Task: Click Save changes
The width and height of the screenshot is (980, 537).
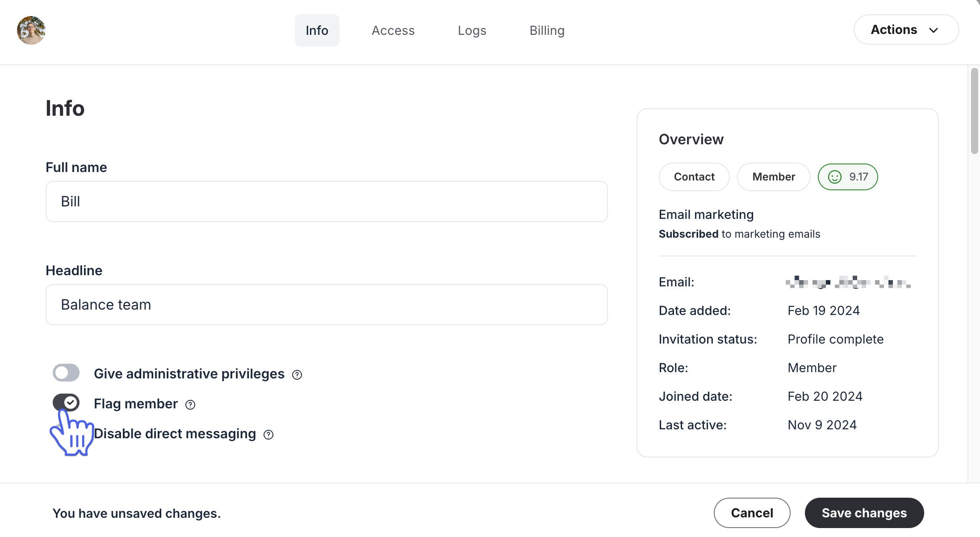Action: pyautogui.click(x=864, y=513)
